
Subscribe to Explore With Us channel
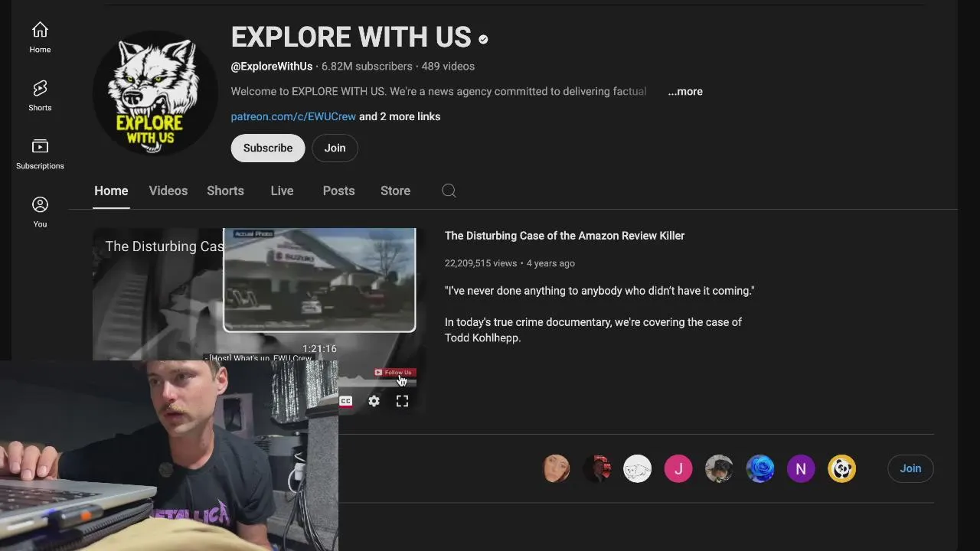point(268,148)
